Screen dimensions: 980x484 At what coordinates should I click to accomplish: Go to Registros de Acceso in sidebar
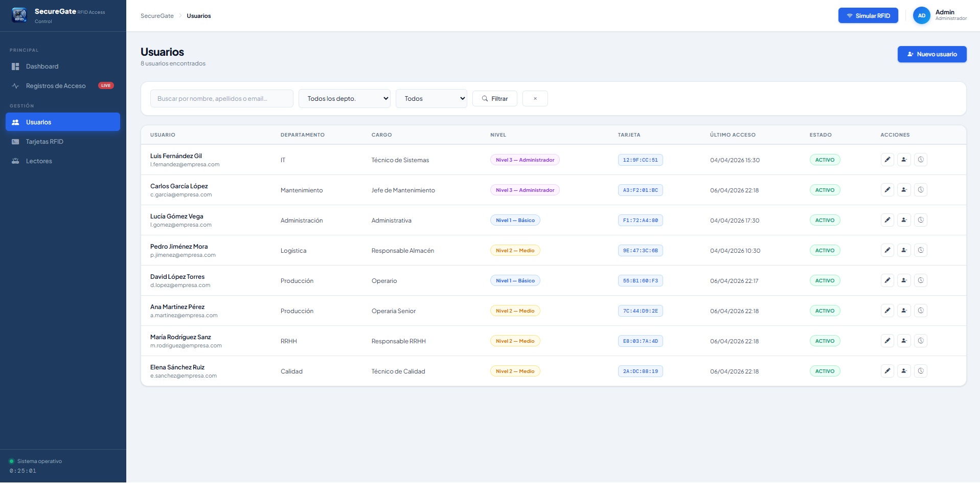point(56,86)
